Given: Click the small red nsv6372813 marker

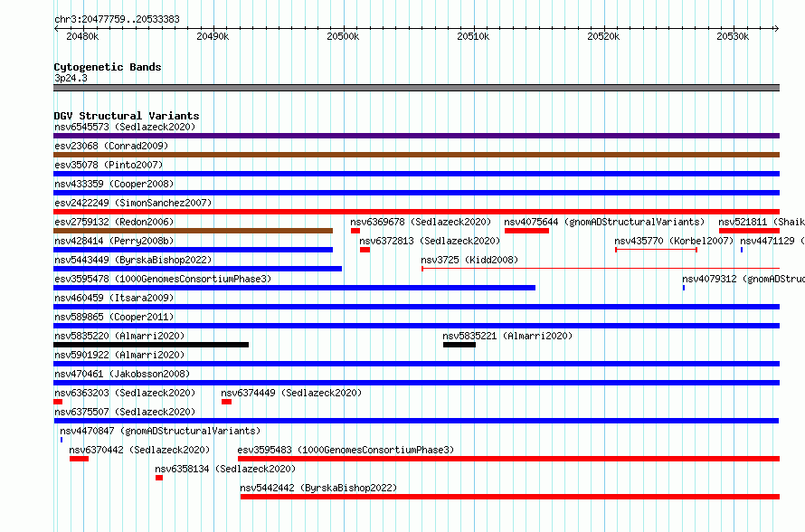Looking at the screenshot, I should click(365, 250).
